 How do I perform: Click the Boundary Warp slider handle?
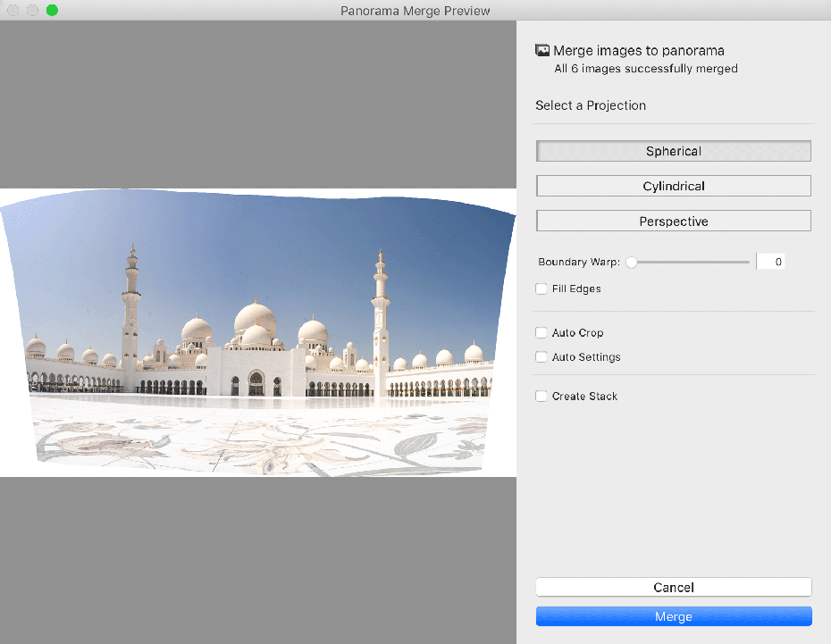click(x=632, y=262)
